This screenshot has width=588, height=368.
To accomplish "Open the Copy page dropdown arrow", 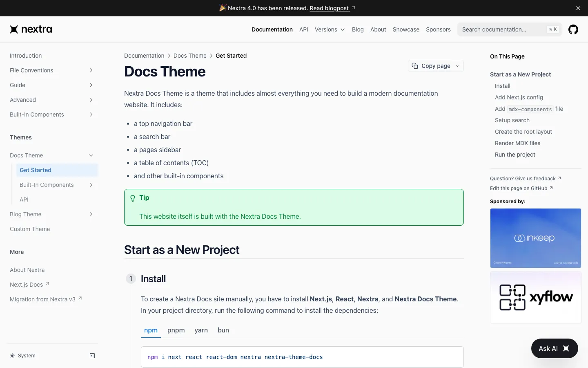I will tap(458, 66).
